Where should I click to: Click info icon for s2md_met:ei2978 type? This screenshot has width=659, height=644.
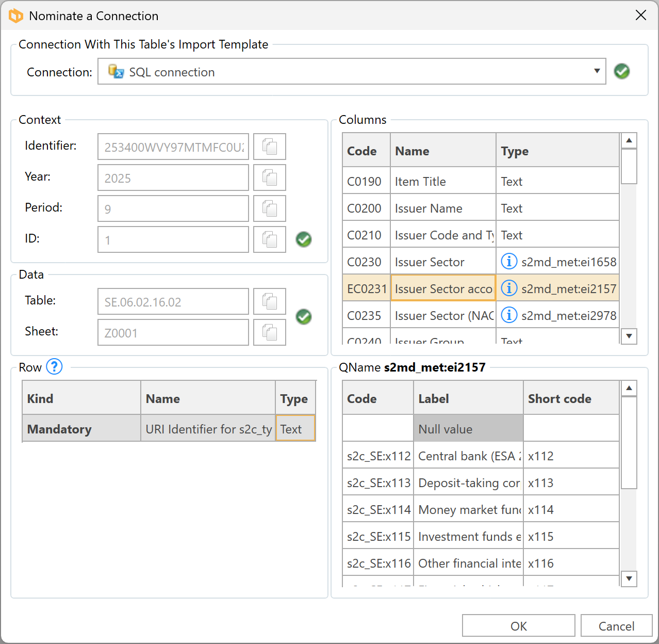click(509, 315)
